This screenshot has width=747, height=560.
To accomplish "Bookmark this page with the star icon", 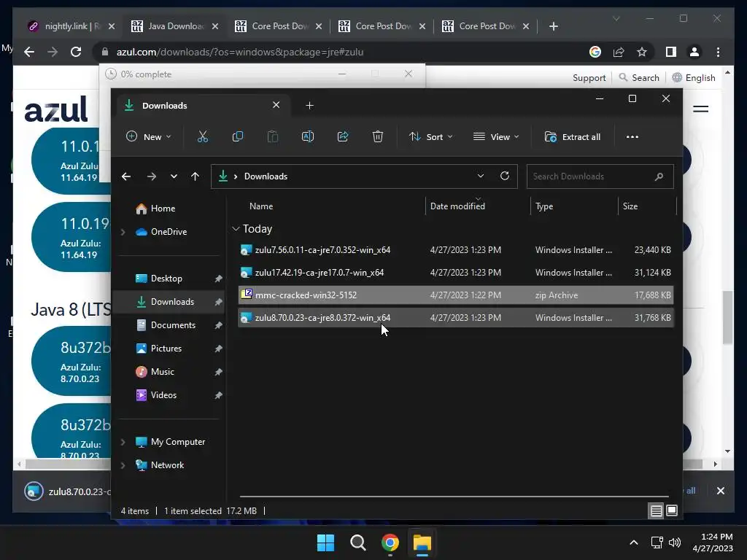I will (642, 52).
